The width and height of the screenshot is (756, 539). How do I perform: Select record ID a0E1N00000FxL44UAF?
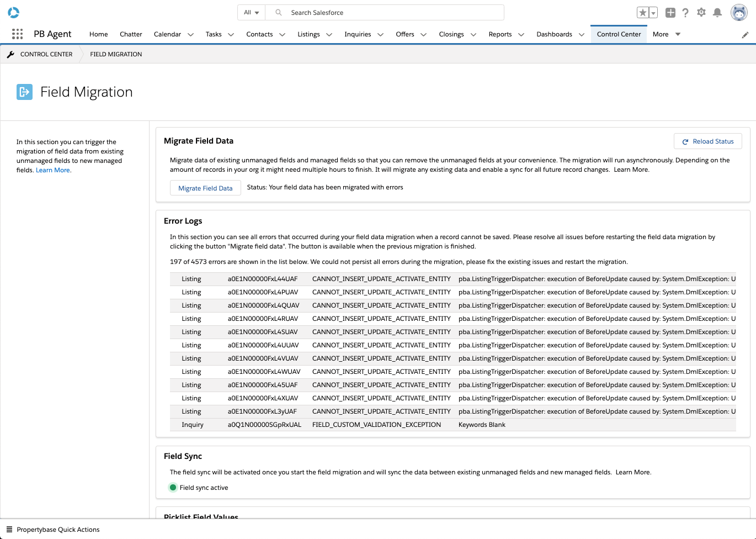[263, 279]
